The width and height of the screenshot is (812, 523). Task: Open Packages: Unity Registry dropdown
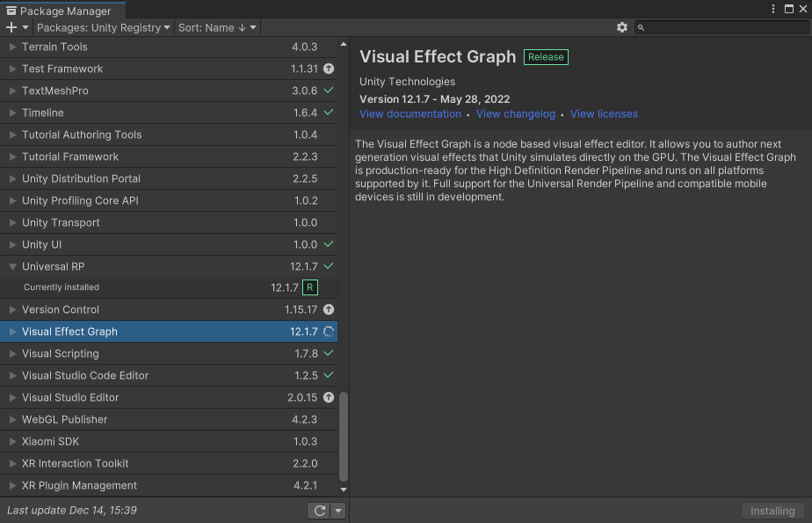click(x=104, y=27)
